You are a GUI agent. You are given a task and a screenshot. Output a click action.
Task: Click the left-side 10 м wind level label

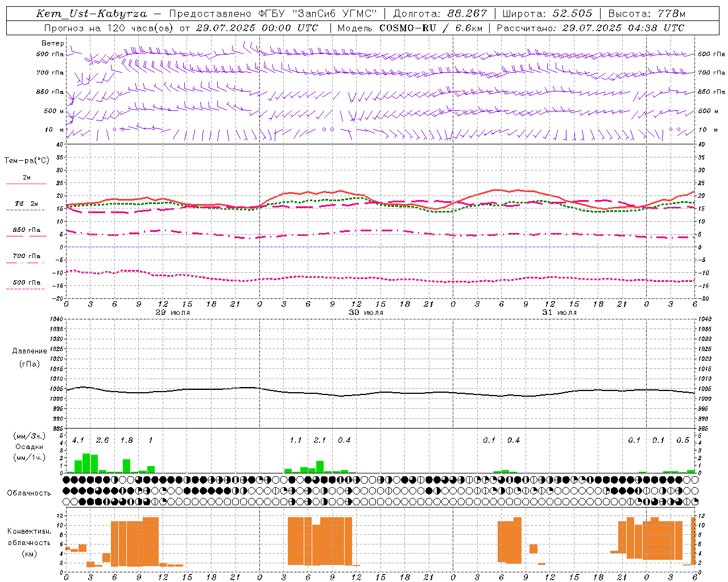coord(54,130)
